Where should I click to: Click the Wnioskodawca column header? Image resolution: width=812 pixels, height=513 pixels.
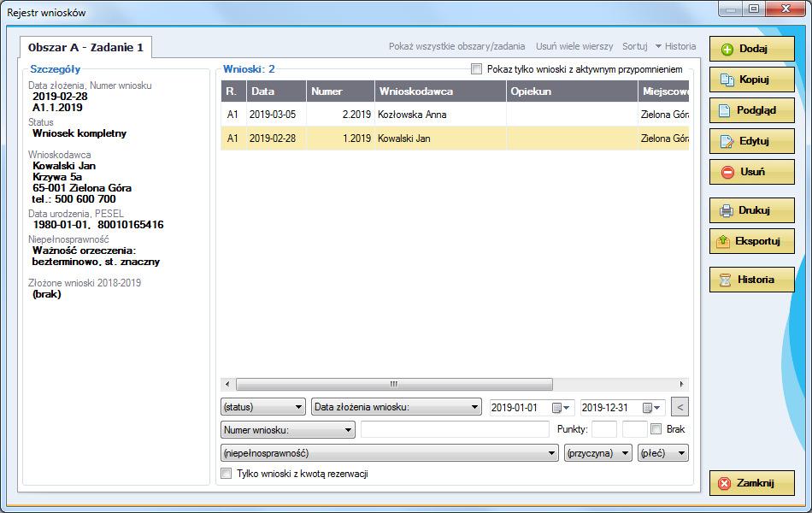[440, 91]
